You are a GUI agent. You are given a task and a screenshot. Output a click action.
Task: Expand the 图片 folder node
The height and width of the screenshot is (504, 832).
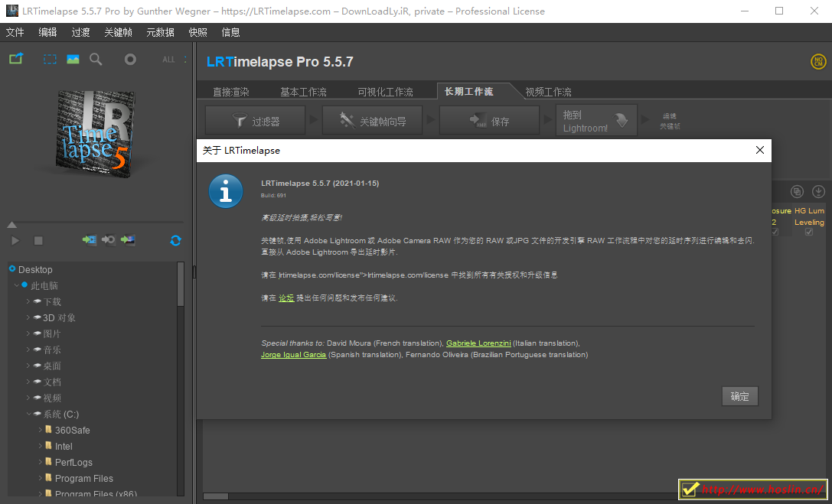28,333
